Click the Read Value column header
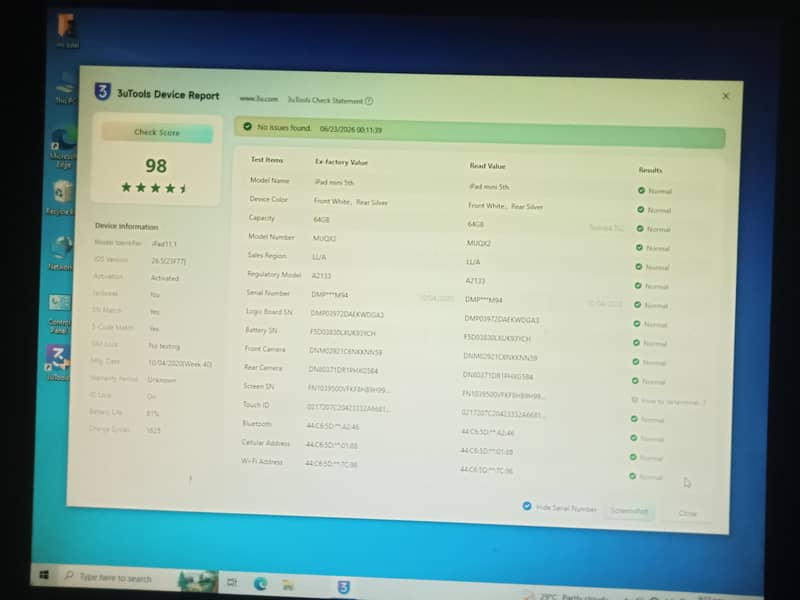The height and width of the screenshot is (600, 800). (487, 166)
